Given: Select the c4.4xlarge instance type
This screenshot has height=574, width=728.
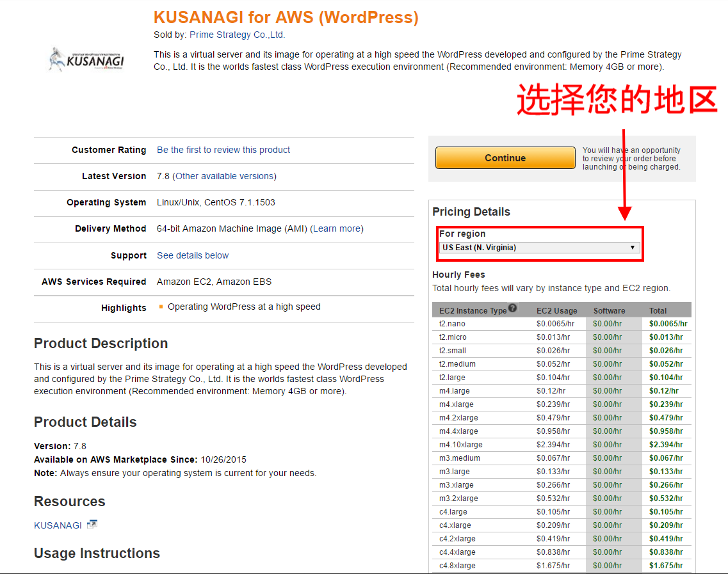Looking at the screenshot, I should click(457, 553).
